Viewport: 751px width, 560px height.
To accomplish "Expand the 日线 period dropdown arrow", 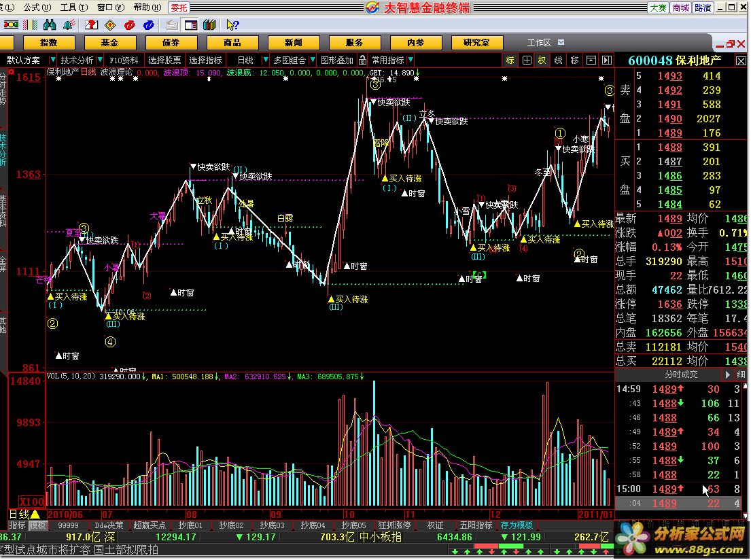I will 265,60.
